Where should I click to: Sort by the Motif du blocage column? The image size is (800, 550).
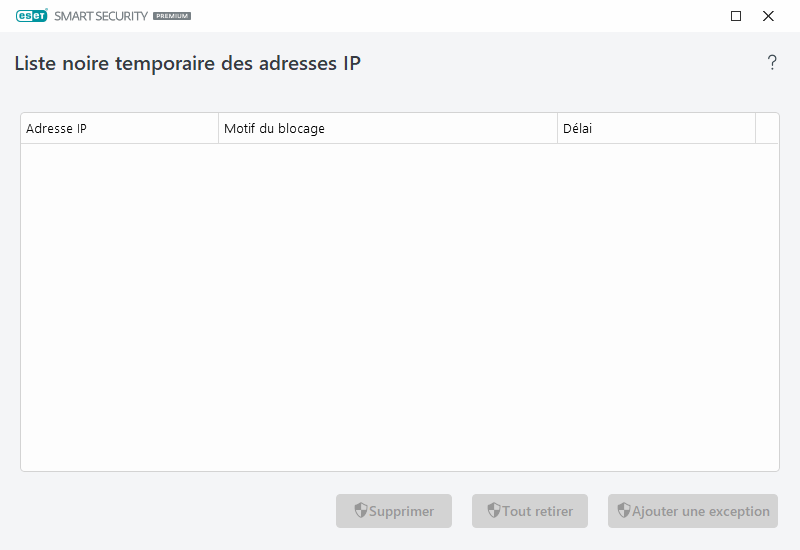tap(387, 129)
